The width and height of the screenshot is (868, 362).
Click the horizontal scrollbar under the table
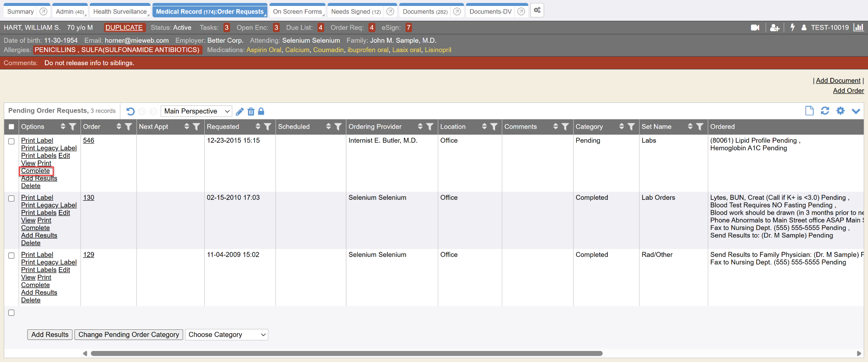pyautogui.click(x=346, y=354)
